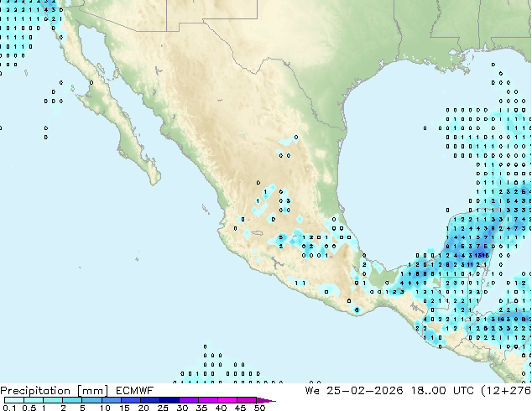The height and width of the screenshot is (411, 532).
Task: Click the 1–2 mm legend color swatch
Action: 53,400
